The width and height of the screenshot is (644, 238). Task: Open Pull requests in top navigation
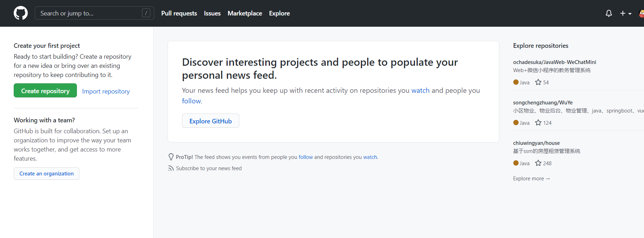(x=179, y=13)
